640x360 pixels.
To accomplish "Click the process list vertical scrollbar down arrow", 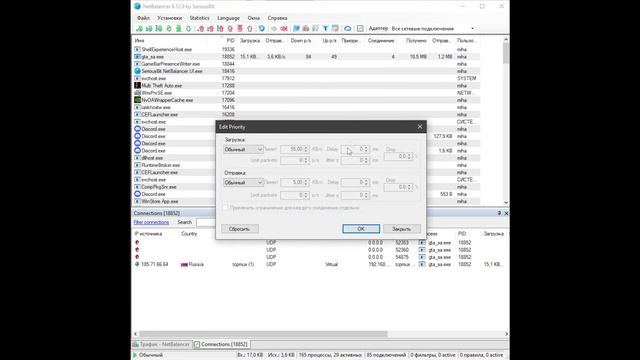I will (506, 202).
